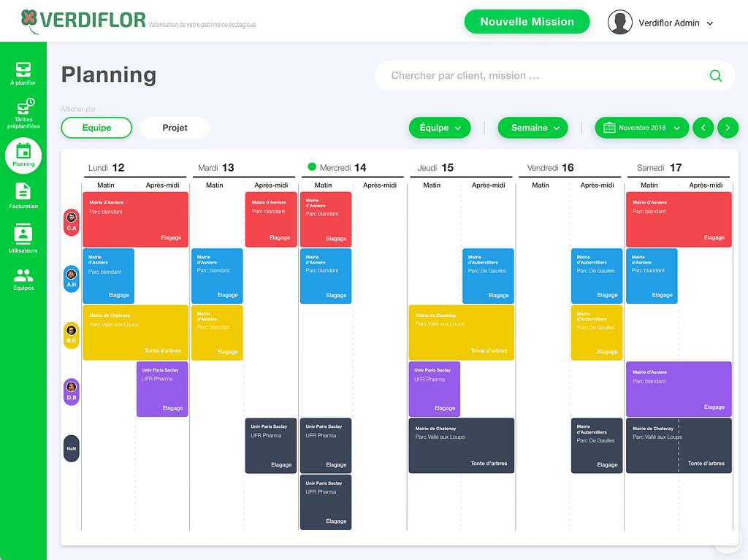The height and width of the screenshot is (560, 748).
Task: Click the search by client field
Action: tap(541, 76)
